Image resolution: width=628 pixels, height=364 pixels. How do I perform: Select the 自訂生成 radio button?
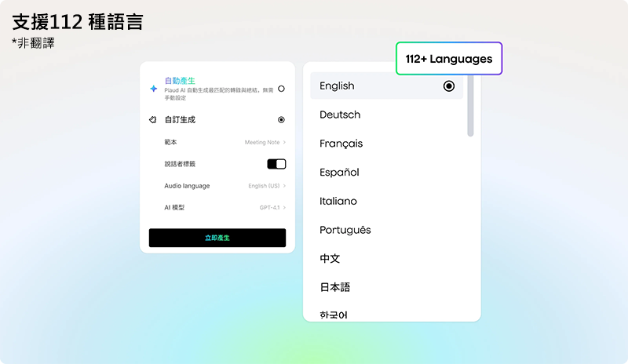281,120
